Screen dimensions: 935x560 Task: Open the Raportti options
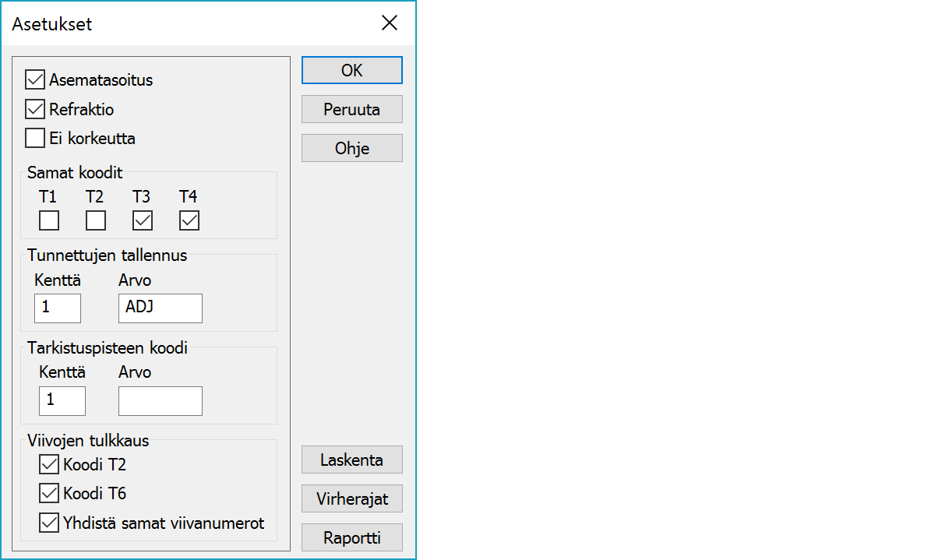pos(352,537)
